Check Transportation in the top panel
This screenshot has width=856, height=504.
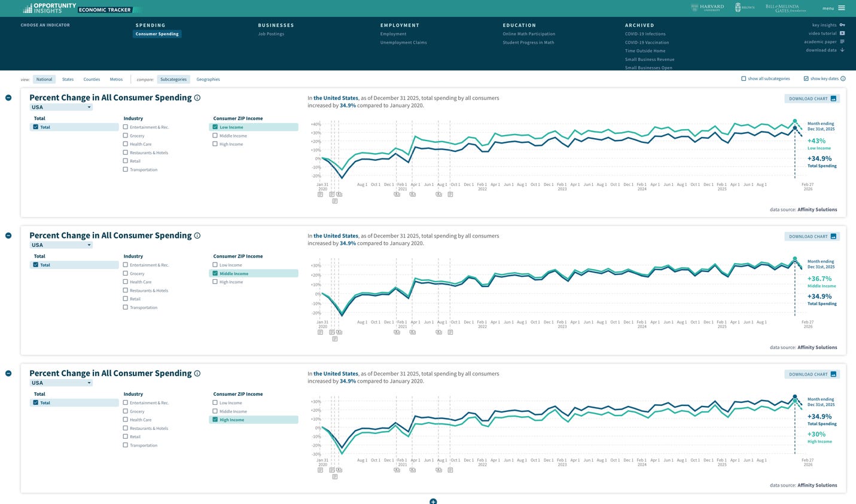(126, 169)
